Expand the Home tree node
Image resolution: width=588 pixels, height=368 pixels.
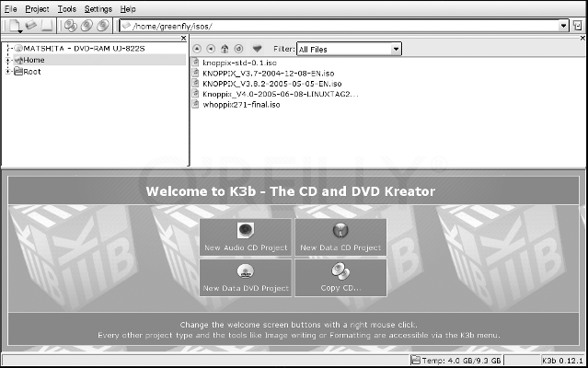pyautogui.click(x=8, y=60)
